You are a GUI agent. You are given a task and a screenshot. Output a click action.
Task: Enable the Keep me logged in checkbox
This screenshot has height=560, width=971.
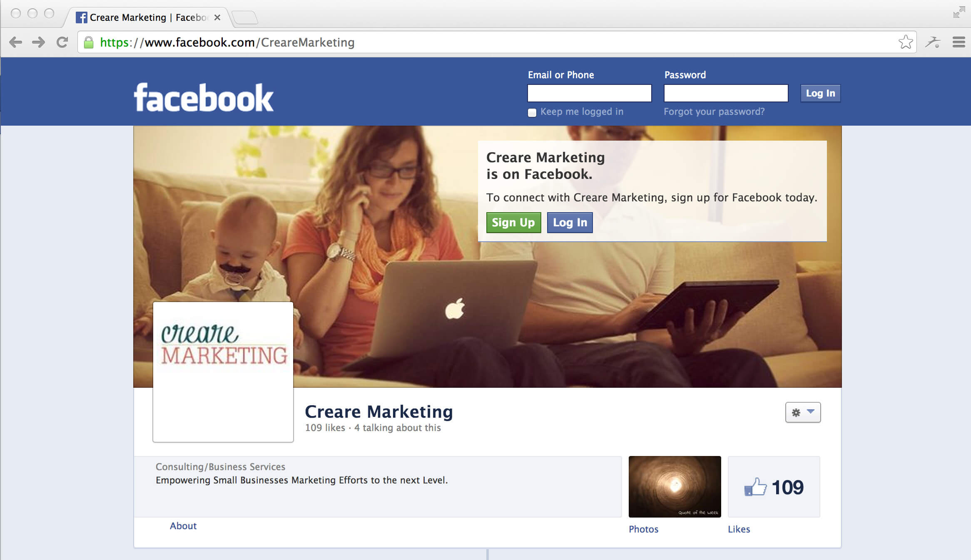tap(532, 112)
